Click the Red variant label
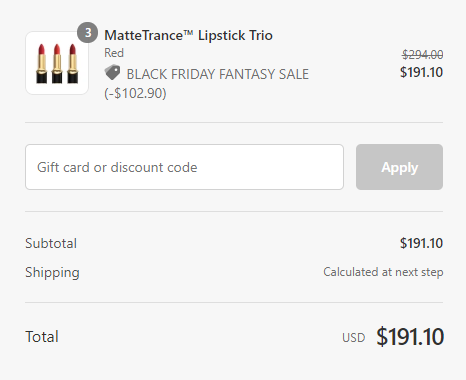Image resolution: width=466 pixels, height=380 pixels. coord(114,53)
